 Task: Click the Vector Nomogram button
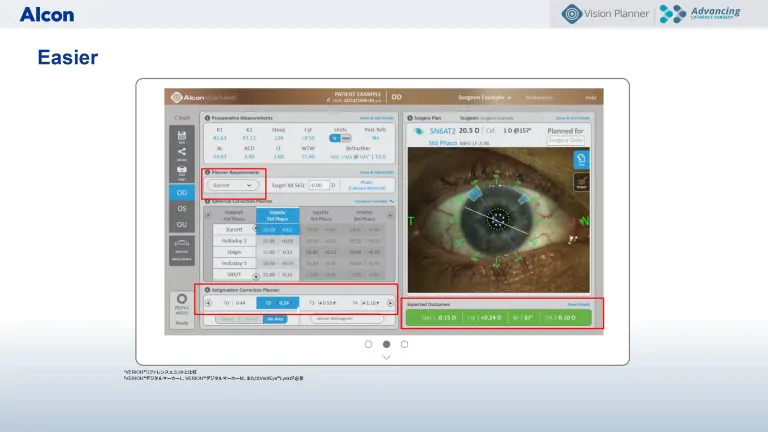point(347,319)
